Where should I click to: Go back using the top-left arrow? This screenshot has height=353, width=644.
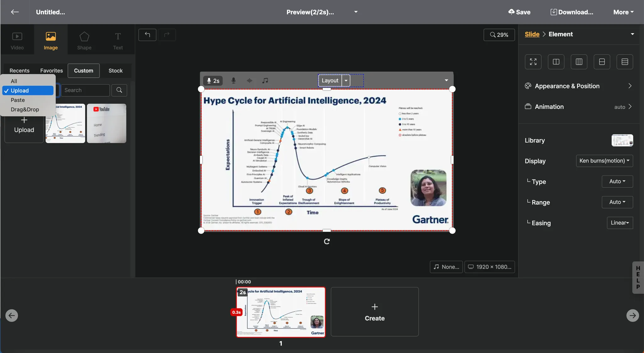15,12
